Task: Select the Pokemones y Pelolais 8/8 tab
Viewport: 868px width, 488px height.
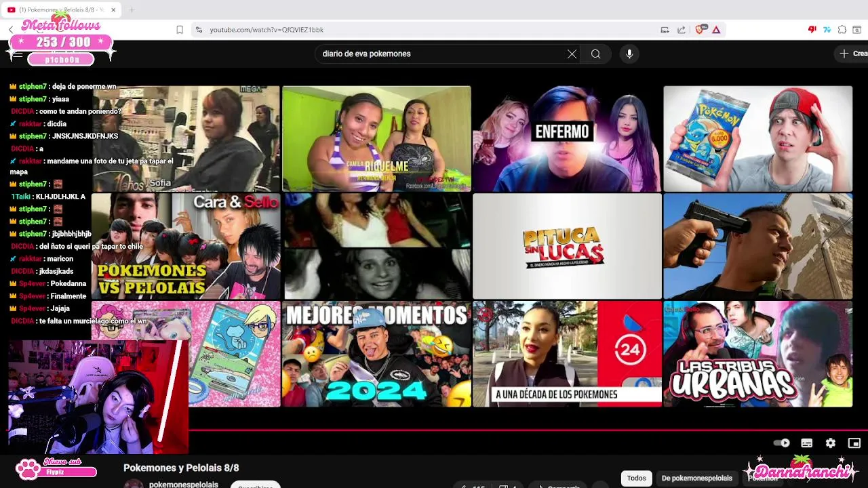Action: tap(61, 10)
